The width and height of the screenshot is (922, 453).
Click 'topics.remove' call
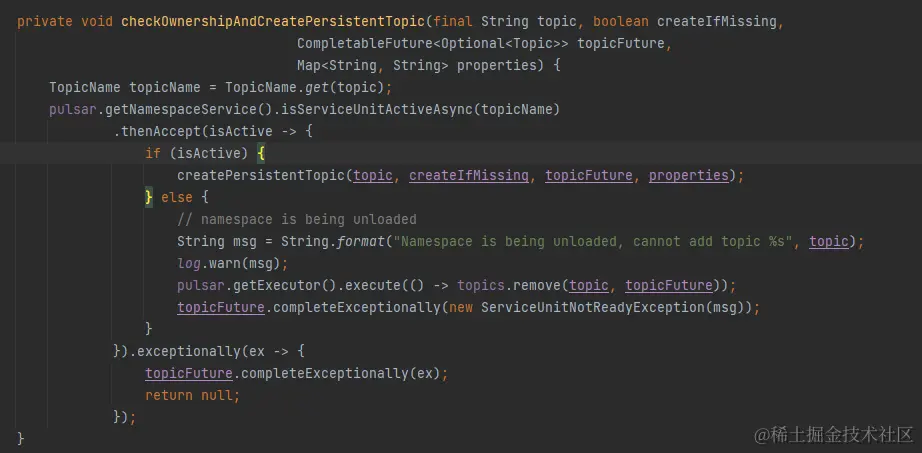(509, 285)
